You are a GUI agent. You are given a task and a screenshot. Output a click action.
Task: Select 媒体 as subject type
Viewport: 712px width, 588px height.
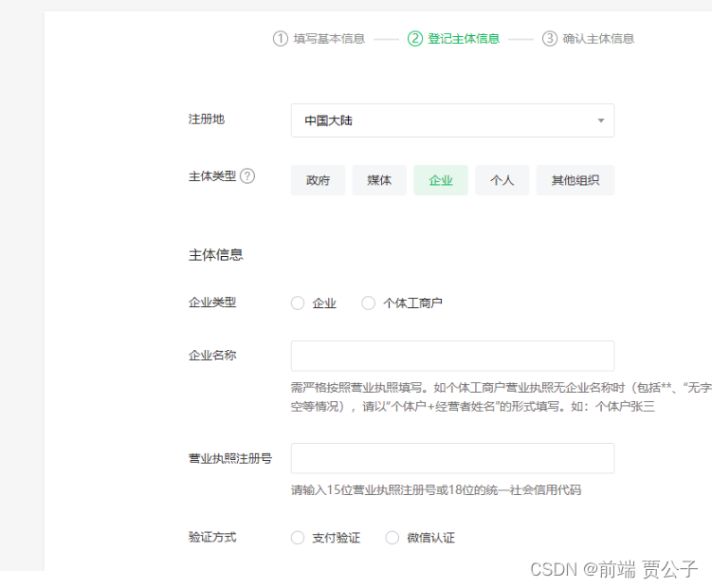point(379,180)
